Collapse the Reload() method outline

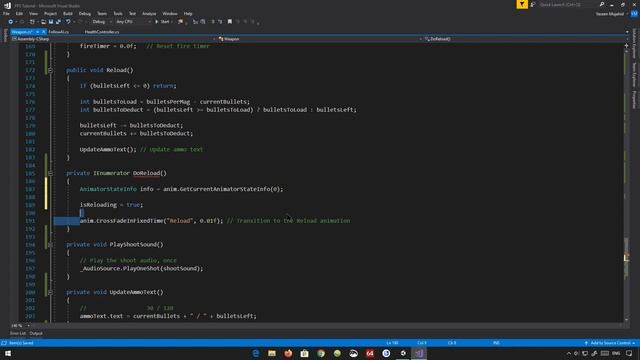point(50,70)
